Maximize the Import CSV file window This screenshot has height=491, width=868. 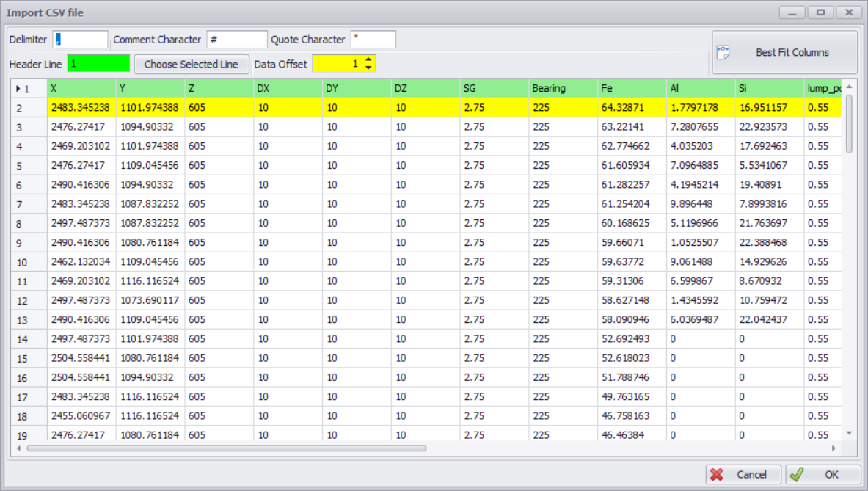820,12
